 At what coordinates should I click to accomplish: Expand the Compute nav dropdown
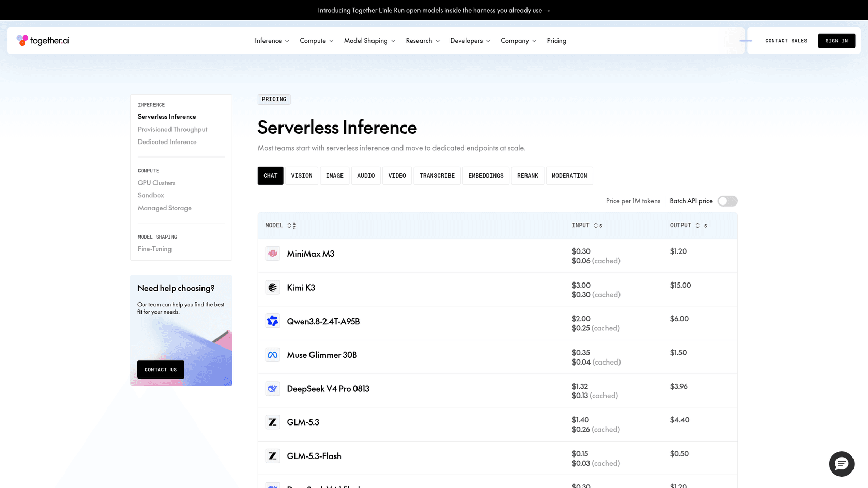coord(317,40)
